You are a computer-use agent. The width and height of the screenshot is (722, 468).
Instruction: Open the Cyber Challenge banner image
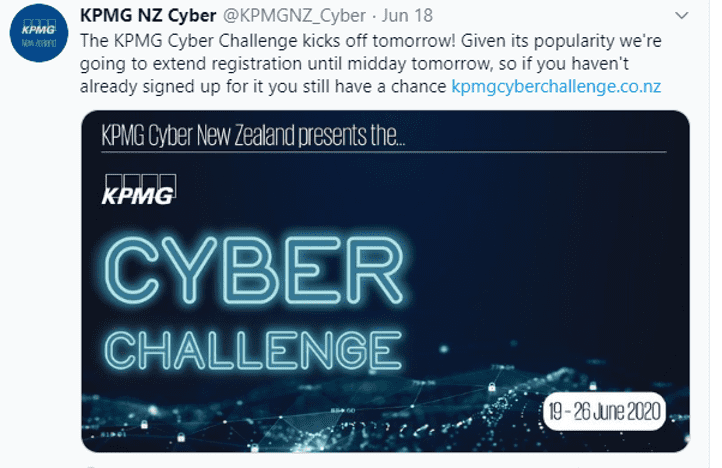pyautogui.click(x=385, y=280)
